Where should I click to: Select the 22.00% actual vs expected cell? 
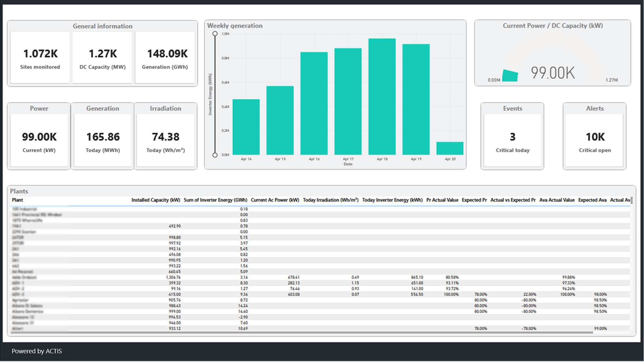[x=530, y=295]
